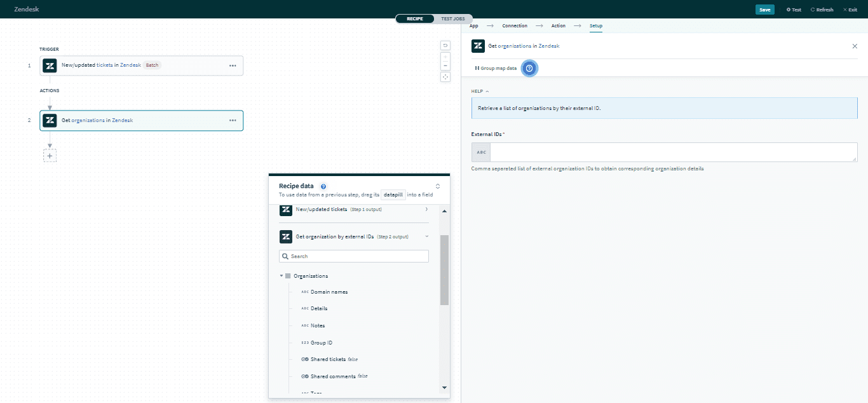This screenshot has width=868, height=403.
Task: Click the Zendesk icon on the trigger step
Action: [x=49, y=65]
